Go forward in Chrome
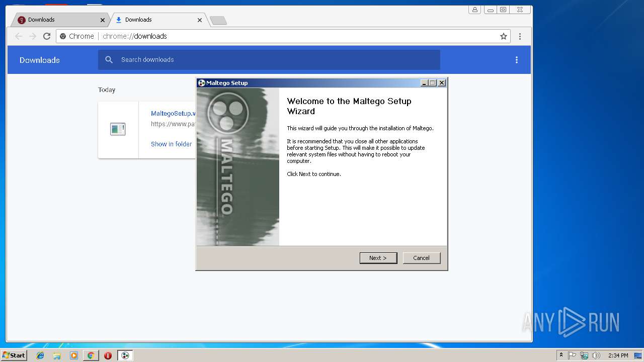 click(x=33, y=36)
